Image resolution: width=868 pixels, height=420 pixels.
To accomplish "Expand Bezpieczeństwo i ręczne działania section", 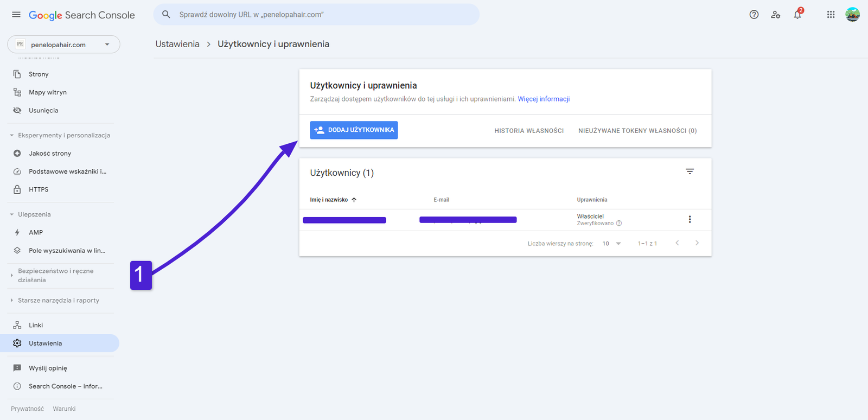I will tap(12, 275).
